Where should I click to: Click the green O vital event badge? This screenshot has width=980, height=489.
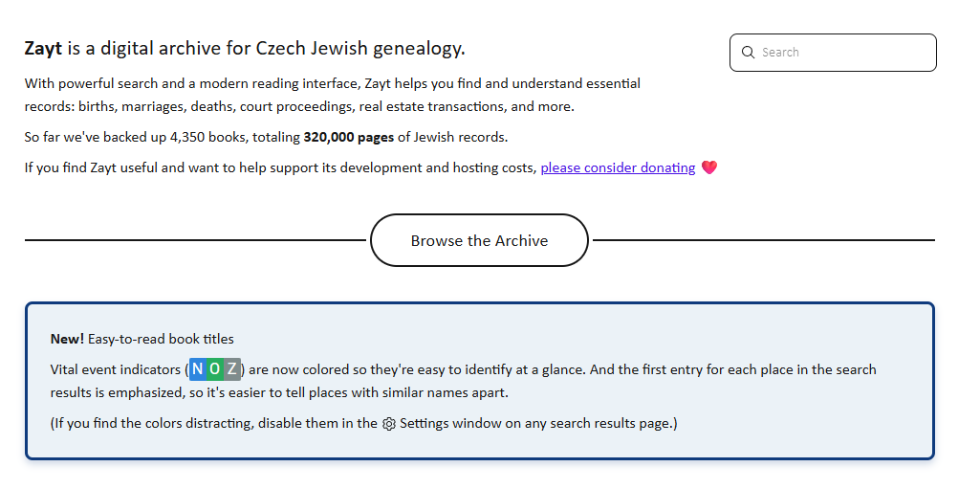point(214,369)
